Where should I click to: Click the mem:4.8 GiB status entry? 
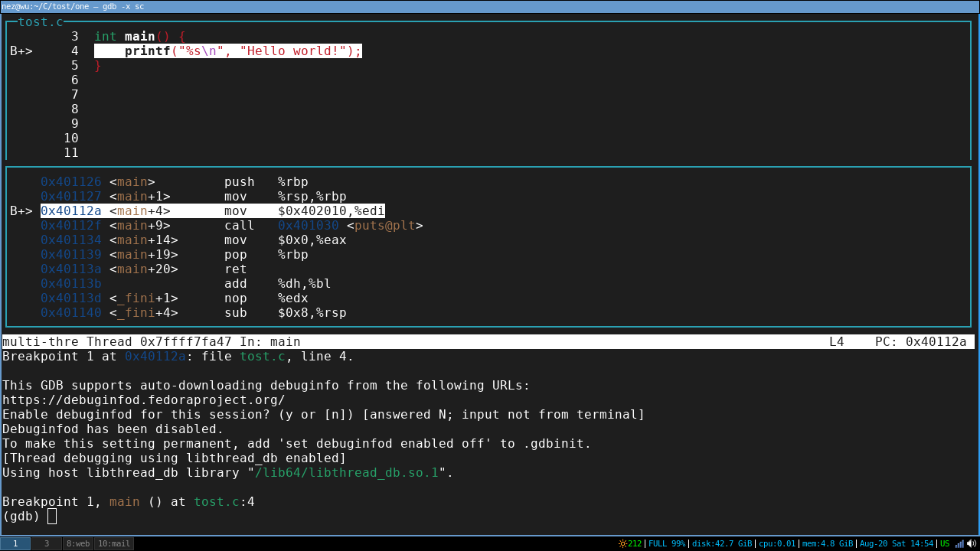click(x=828, y=543)
